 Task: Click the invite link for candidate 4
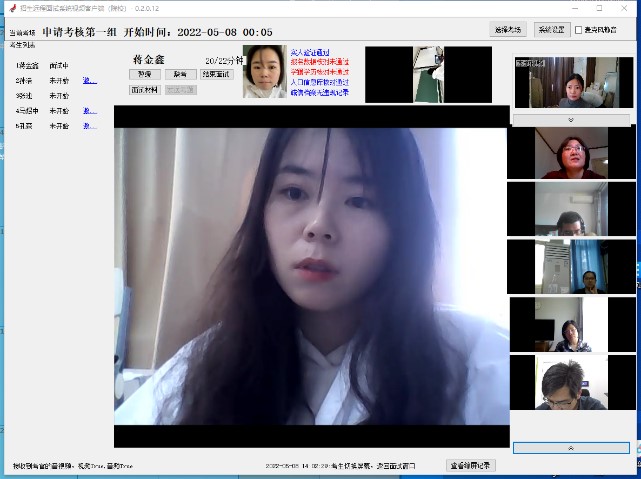(x=89, y=111)
